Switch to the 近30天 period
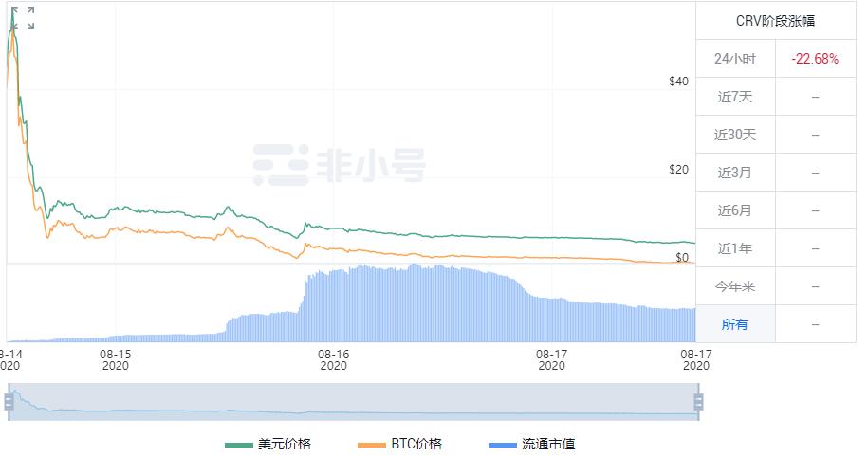Screen dimensions: 868x457 coord(735,135)
